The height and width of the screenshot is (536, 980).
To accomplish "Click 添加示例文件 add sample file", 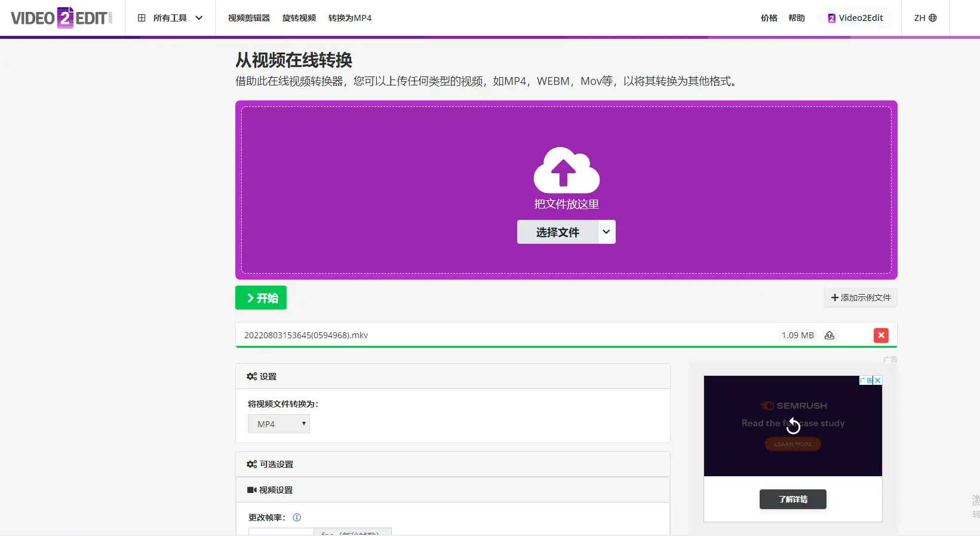I will point(861,298).
